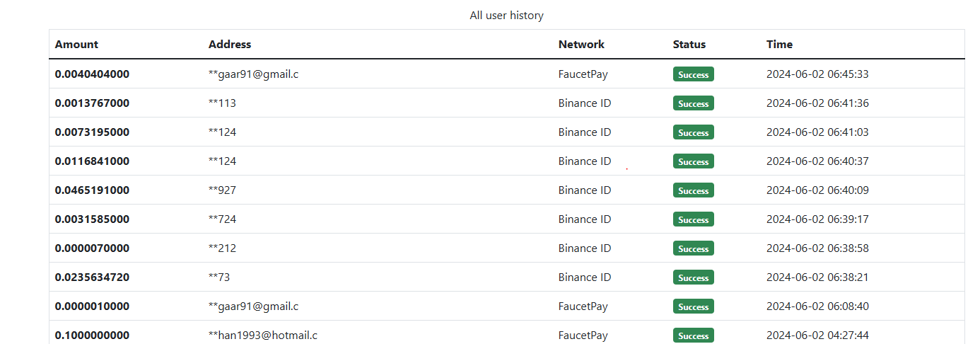Click the Amount column header

pyautogui.click(x=76, y=44)
